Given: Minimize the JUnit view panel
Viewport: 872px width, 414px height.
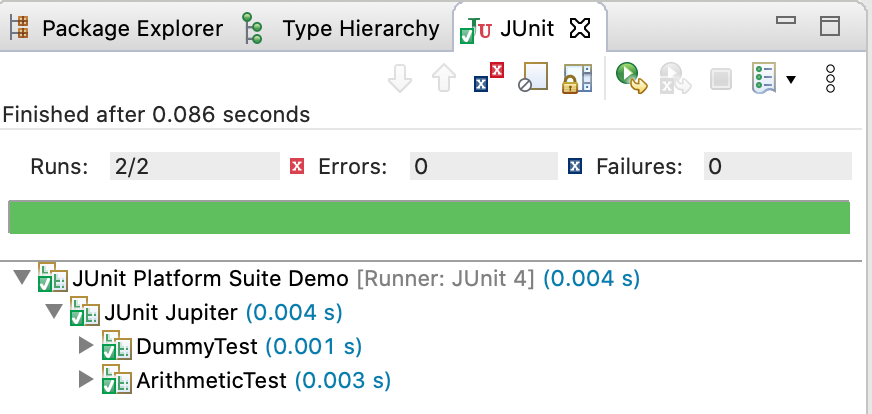Looking at the screenshot, I should pyautogui.click(x=786, y=21).
